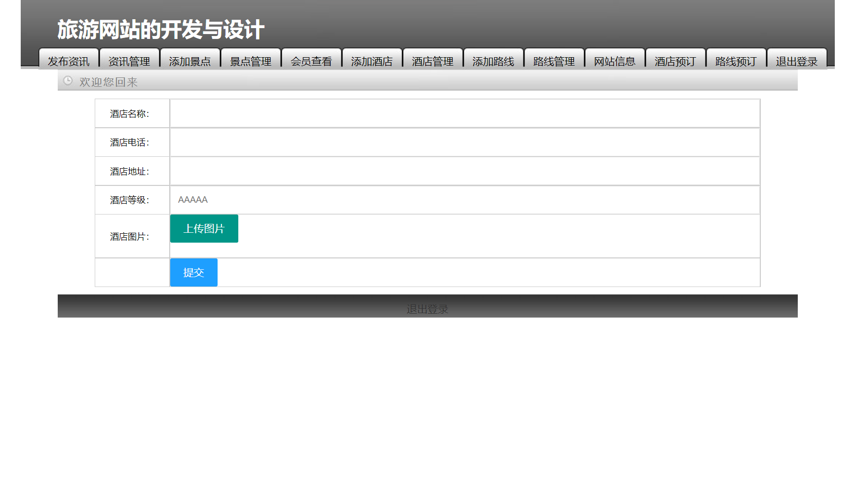Open the 酒店预订 tab
The width and height of the screenshot is (856, 504).
pyautogui.click(x=675, y=59)
